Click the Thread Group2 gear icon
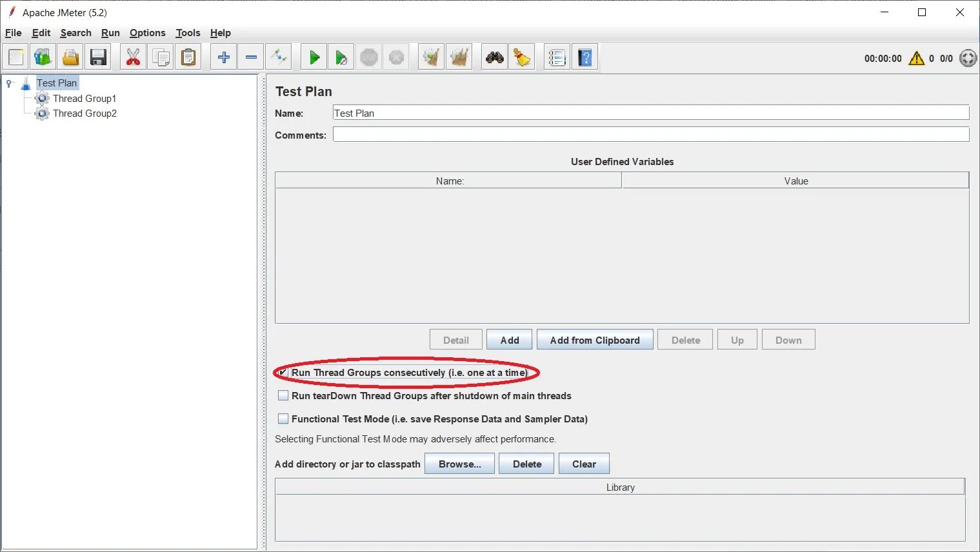 42,113
